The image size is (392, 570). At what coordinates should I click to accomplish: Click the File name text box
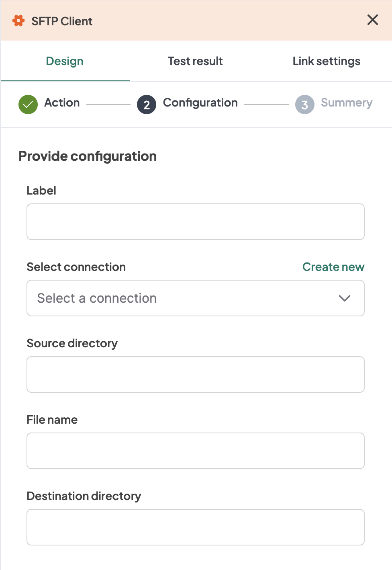point(195,451)
